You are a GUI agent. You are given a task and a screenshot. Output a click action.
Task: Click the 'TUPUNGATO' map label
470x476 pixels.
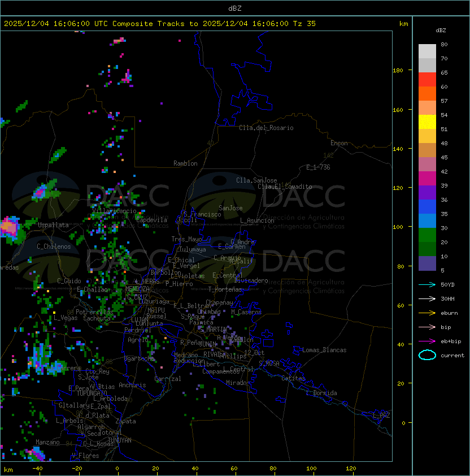(x=92, y=393)
